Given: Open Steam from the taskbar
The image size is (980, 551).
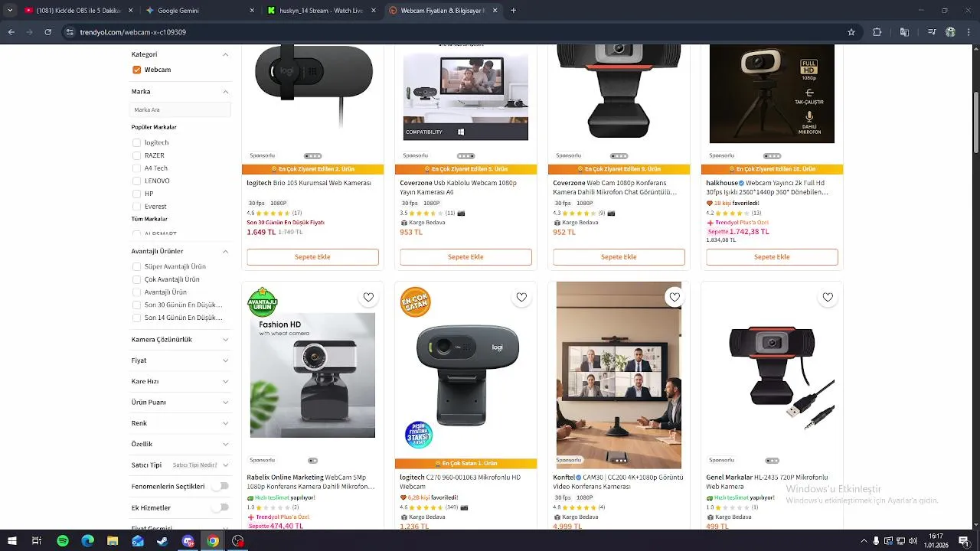Looking at the screenshot, I should [162, 541].
